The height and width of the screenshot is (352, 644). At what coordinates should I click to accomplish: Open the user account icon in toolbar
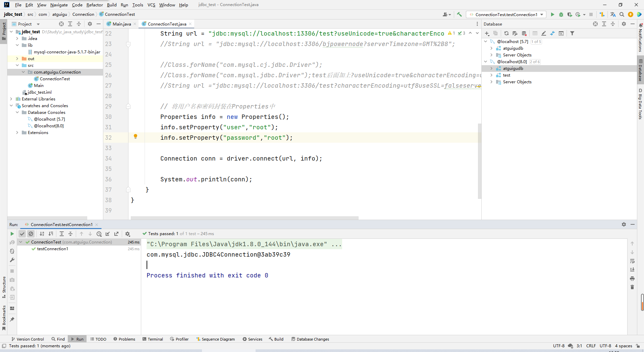[x=446, y=14]
